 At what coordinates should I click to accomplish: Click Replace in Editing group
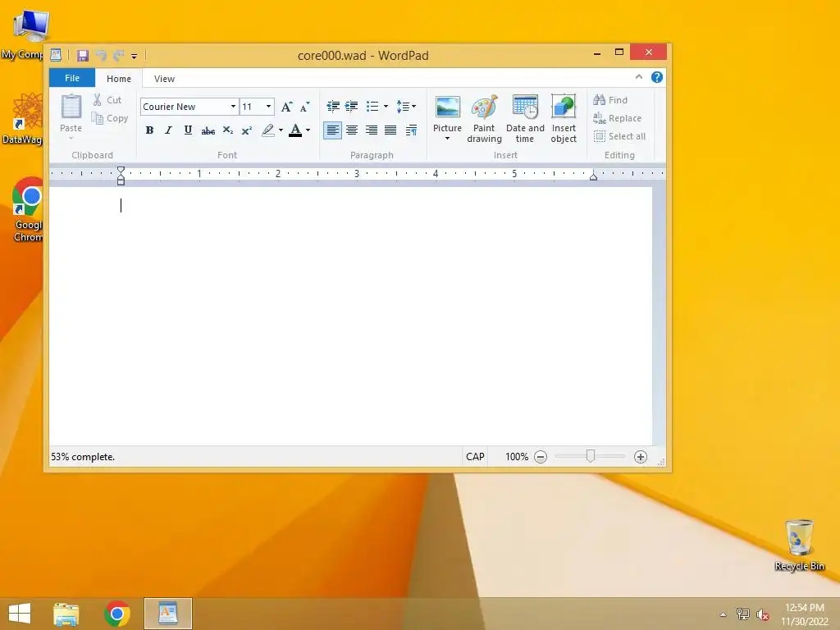617,118
